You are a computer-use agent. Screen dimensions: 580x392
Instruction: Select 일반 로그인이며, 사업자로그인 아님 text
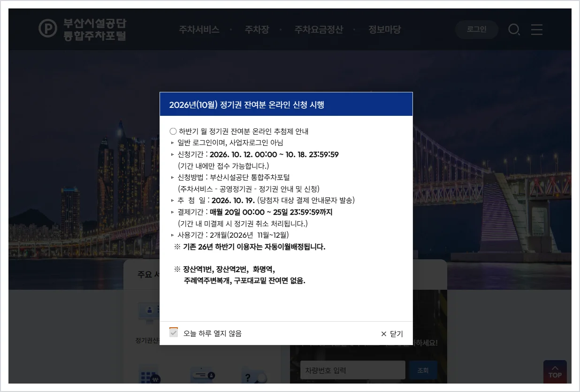[230, 143]
